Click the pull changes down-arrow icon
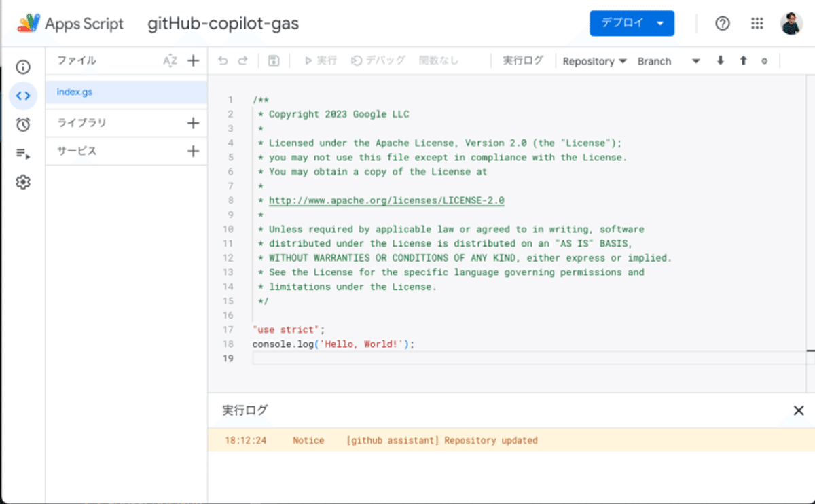This screenshot has height=504, width=815. click(720, 60)
